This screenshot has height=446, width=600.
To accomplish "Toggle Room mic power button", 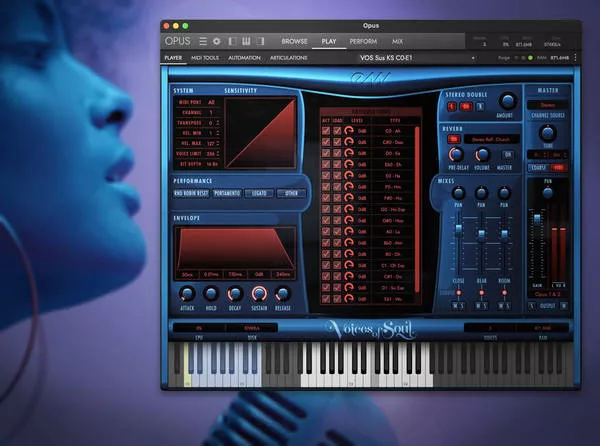I will pos(504,293).
